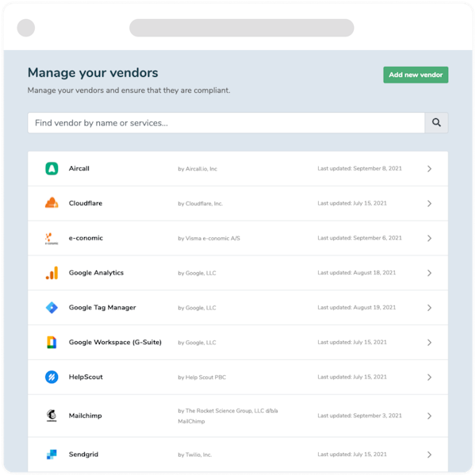The width and height of the screenshot is (476, 476).
Task: Select the Sendgrid vendor name
Action: coord(83,454)
